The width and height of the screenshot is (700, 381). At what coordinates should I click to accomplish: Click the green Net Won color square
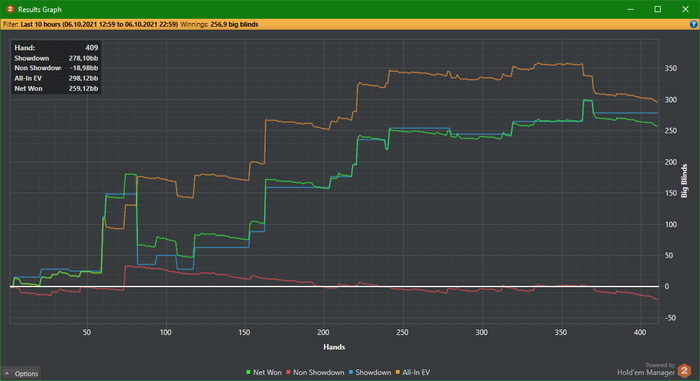tap(249, 372)
